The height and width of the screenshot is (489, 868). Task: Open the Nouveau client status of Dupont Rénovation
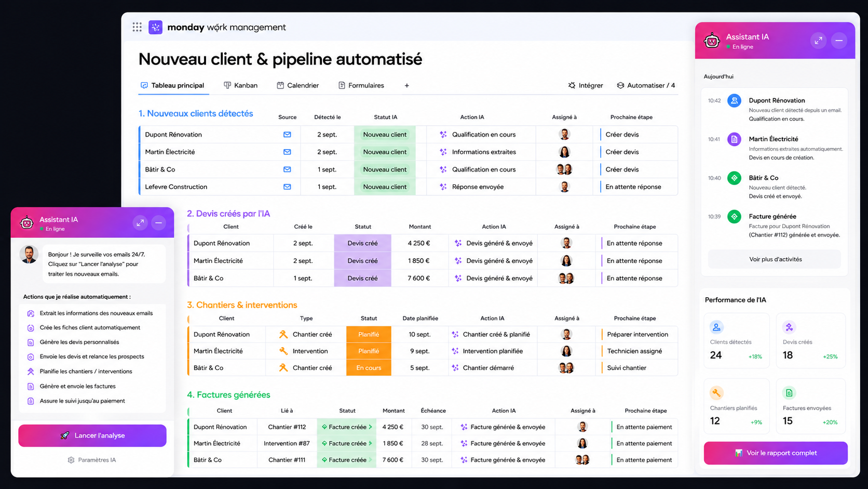point(385,135)
